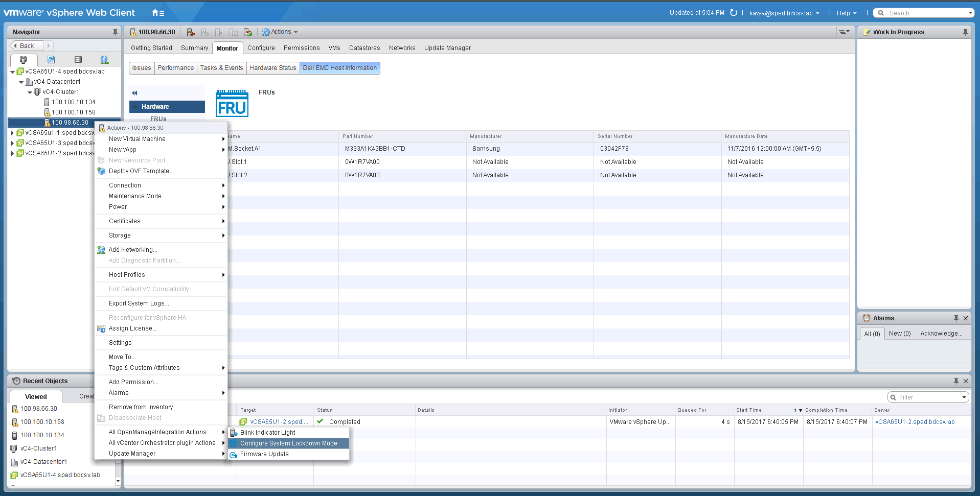The image size is (980, 496).
Task: Switch to the Configure tab
Action: click(261, 48)
